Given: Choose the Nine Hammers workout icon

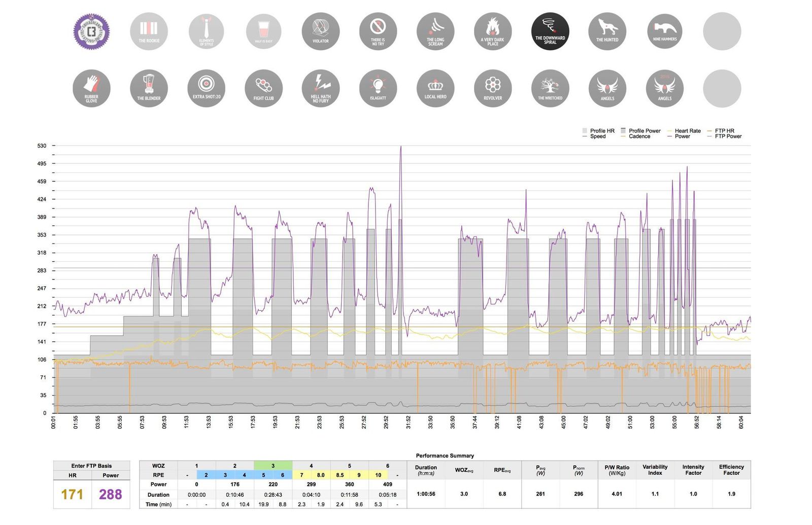Looking at the screenshot, I should point(664,31).
